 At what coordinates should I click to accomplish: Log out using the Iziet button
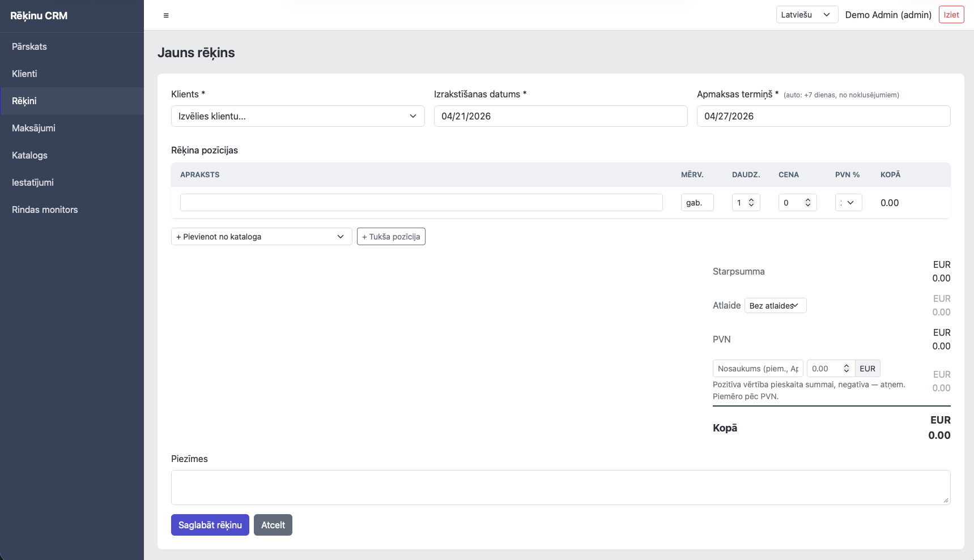point(951,15)
